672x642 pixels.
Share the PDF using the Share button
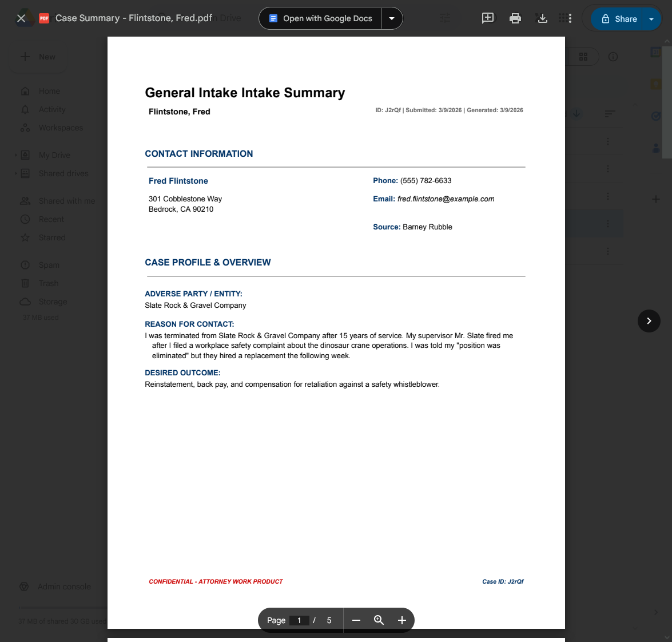[x=618, y=18]
